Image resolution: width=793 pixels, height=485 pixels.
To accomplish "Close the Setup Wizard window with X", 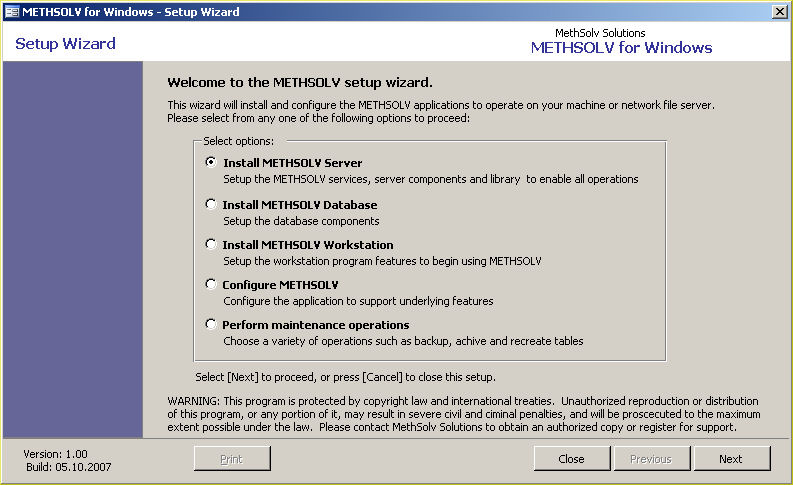I will (780, 12).
